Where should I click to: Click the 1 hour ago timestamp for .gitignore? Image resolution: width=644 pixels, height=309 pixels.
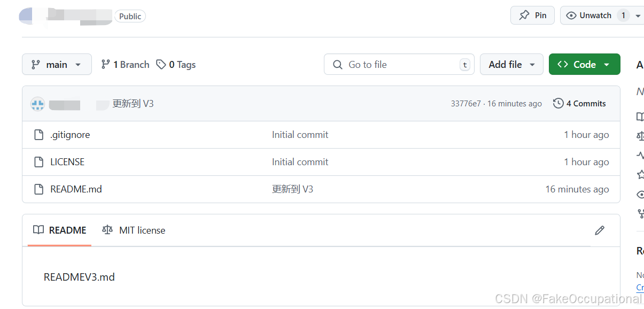click(x=586, y=135)
